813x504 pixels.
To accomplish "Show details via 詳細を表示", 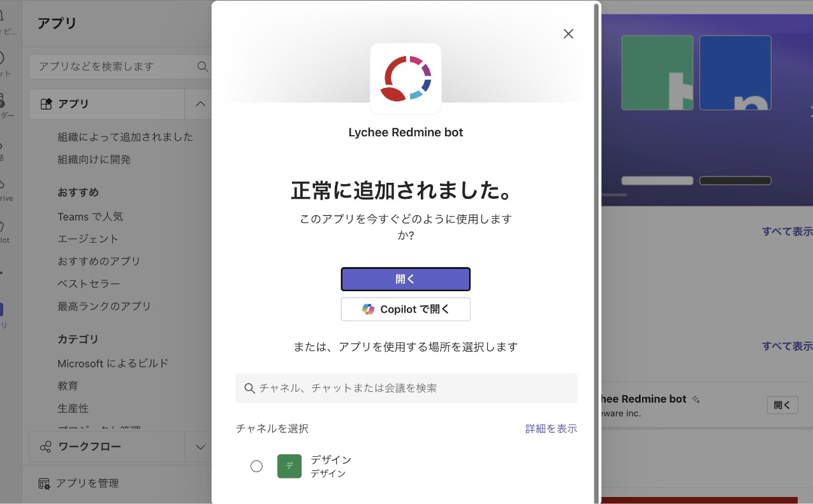I will tap(550, 428).
